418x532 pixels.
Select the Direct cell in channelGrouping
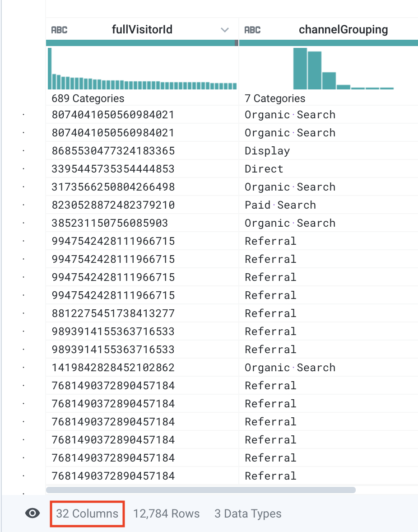264,169
